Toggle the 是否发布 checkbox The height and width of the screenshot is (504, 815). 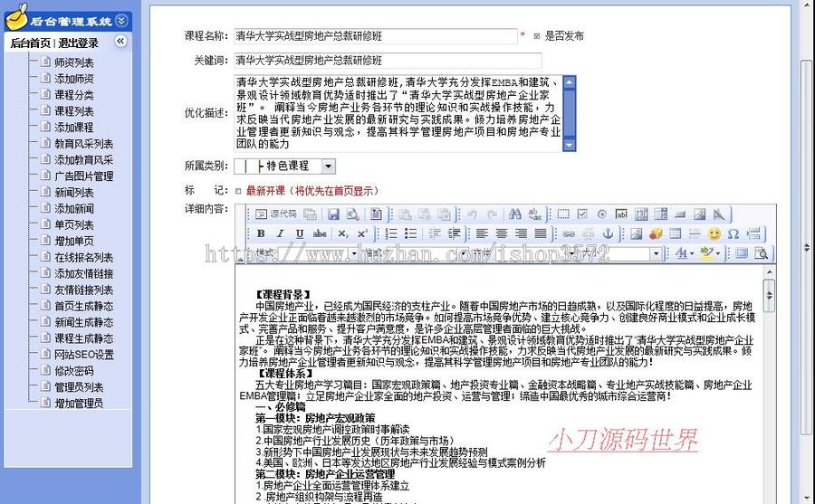click(x=537, y=36)
